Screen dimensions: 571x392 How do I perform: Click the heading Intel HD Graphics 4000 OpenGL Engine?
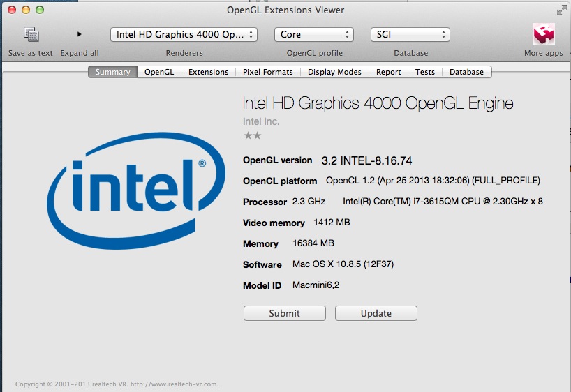[378, 103]
